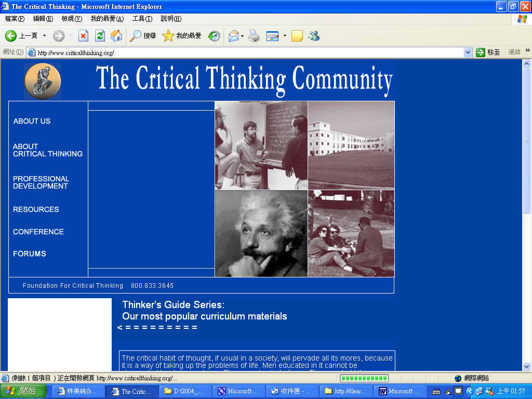The width and height of the screenshot is (532, 399).
Task: Click the network computers tray icon
Action: 479,391
